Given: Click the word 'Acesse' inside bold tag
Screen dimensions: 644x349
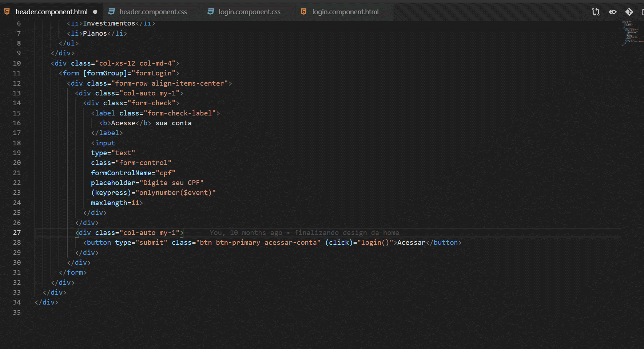Looking at the screenshot, I should 123,123.
